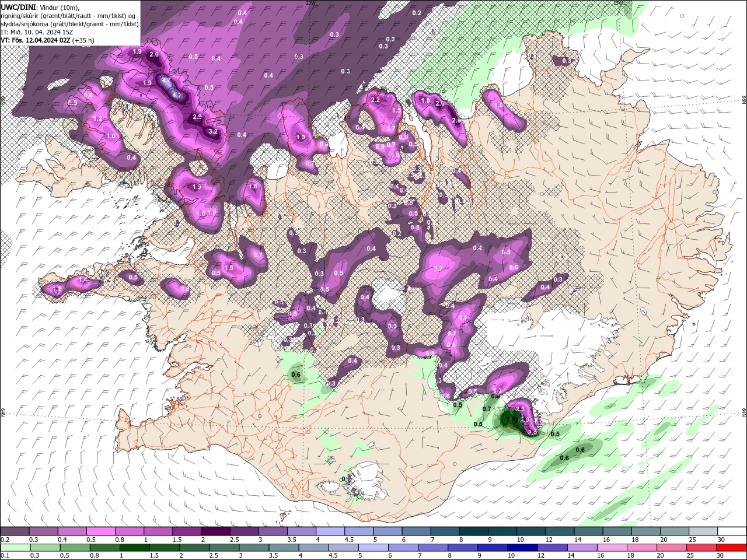Select the bright red rain swatch above 30

click(732, 548)
